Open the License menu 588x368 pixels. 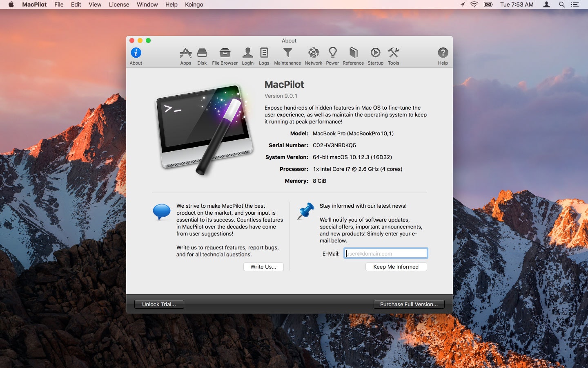tap(118, 4)
